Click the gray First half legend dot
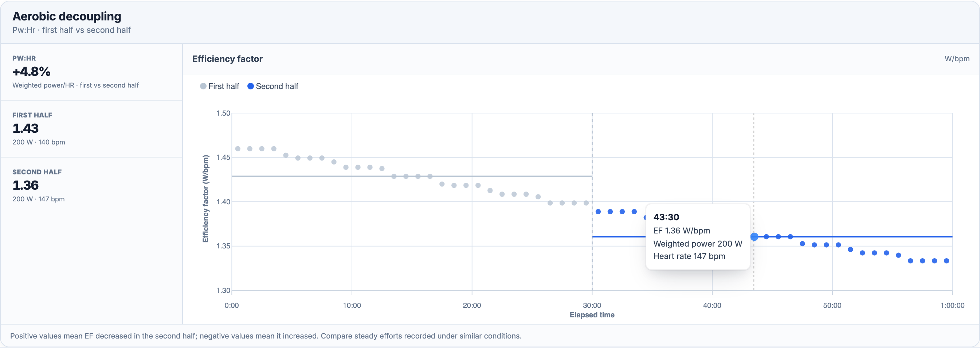The image size is (980, 348). pos(203,86)
